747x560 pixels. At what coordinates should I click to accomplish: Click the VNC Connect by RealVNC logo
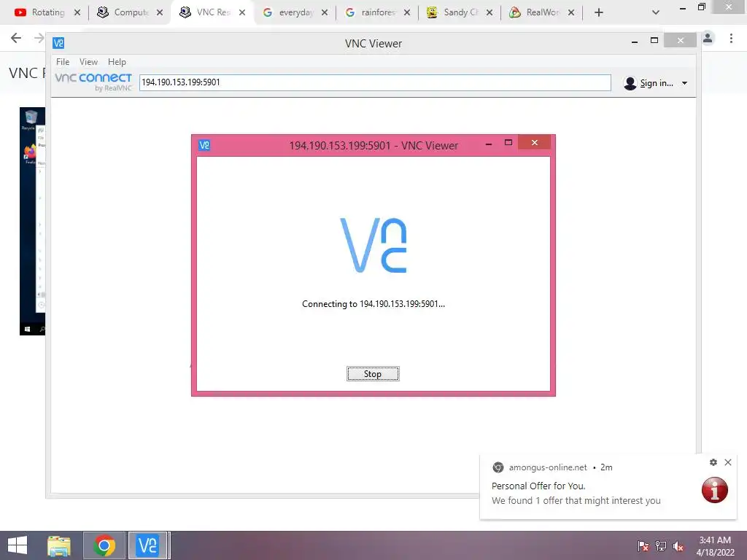pyautogui.click(x=93, y=82)
